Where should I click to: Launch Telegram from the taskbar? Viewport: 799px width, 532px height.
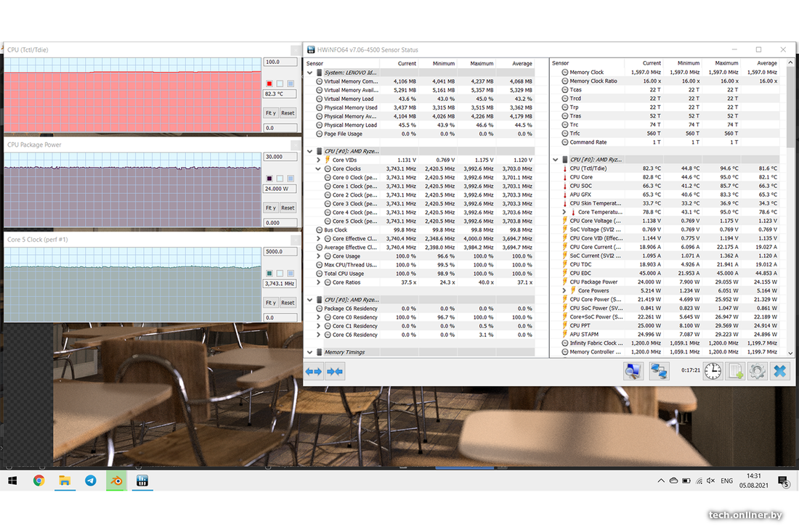point(90,480)
